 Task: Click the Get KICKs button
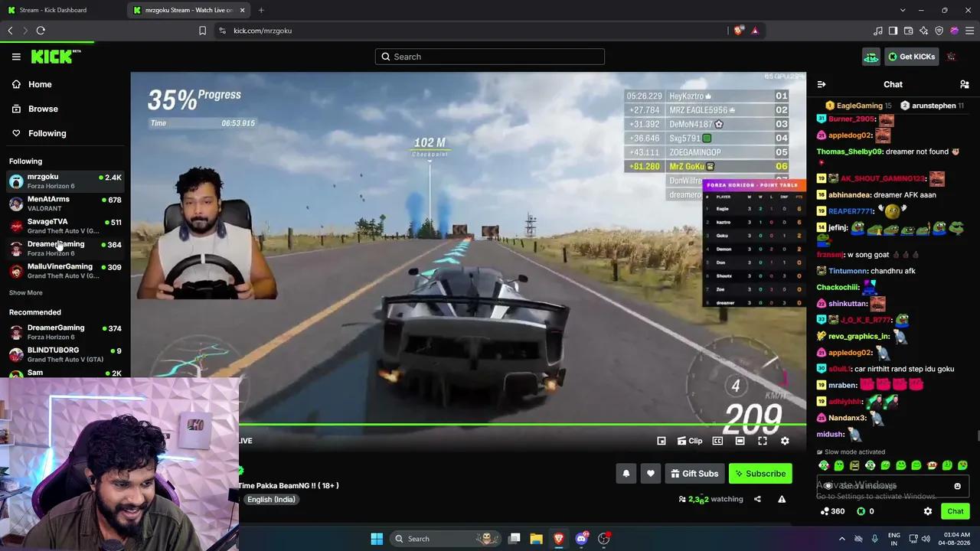[x=911, y=57]
